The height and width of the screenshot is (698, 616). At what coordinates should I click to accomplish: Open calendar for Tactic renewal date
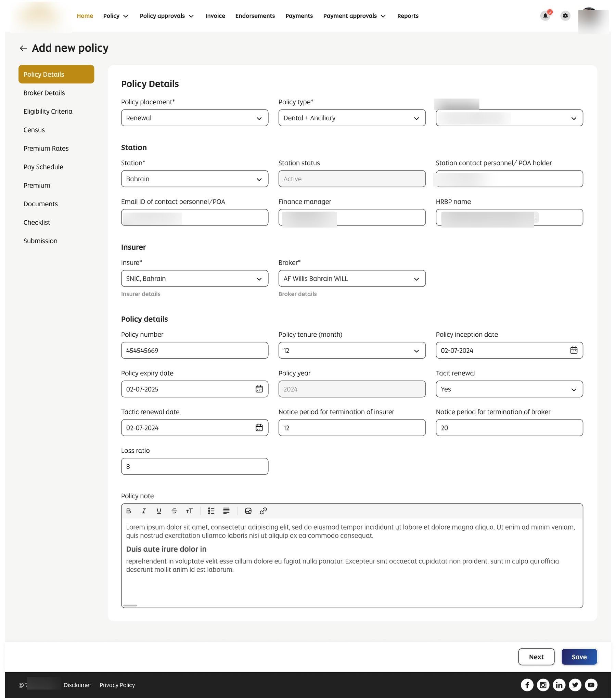point(259,428)
